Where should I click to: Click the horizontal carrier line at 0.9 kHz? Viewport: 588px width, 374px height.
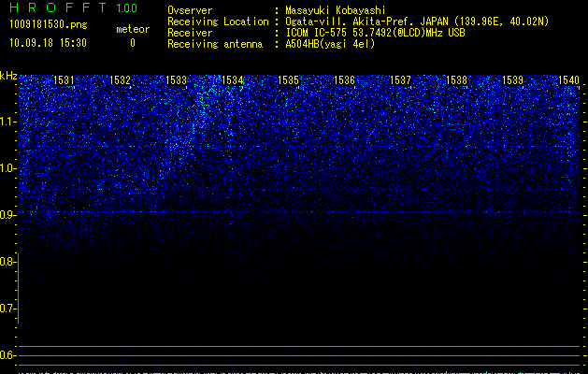tap(299, 212)
